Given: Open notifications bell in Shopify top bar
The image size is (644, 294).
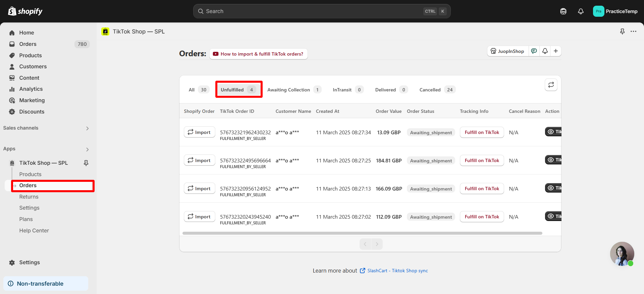Looking at the screenshot, I should pos(581,11).
